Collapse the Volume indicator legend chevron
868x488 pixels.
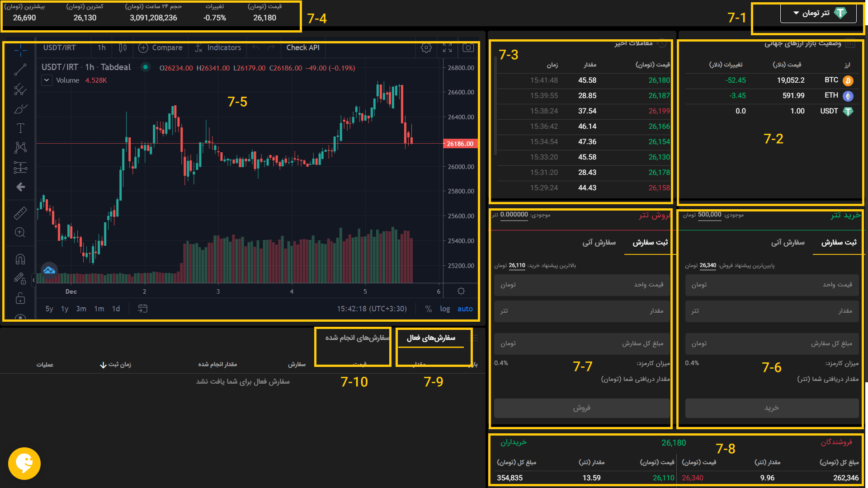click(x=47, y=80)
